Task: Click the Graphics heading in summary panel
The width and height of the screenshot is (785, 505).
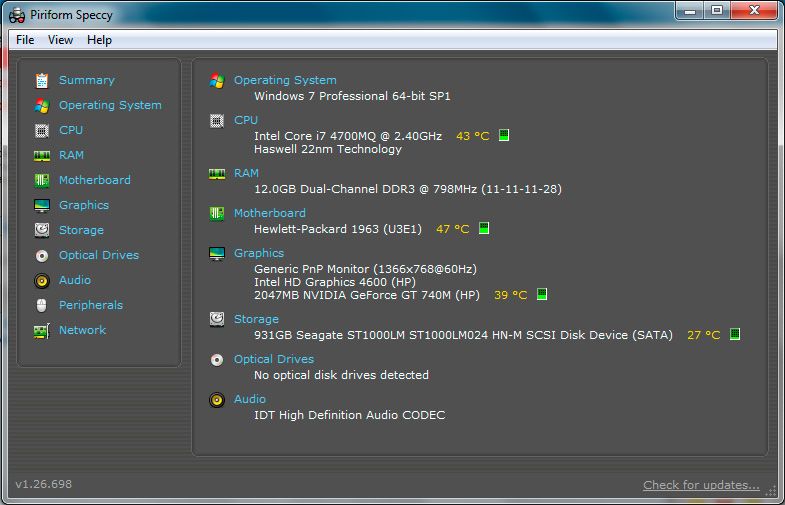Action: 259,253
